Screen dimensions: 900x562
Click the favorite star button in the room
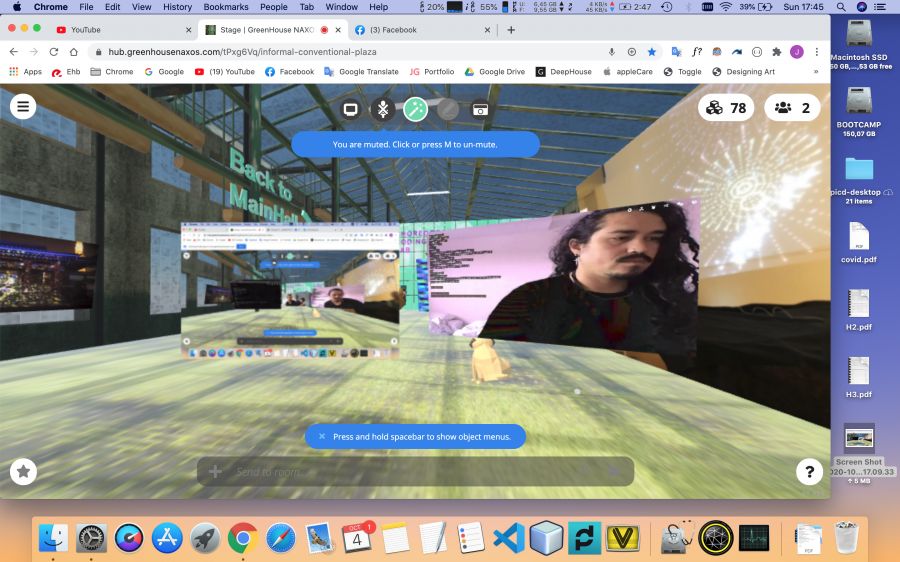[x=24, y=472]
